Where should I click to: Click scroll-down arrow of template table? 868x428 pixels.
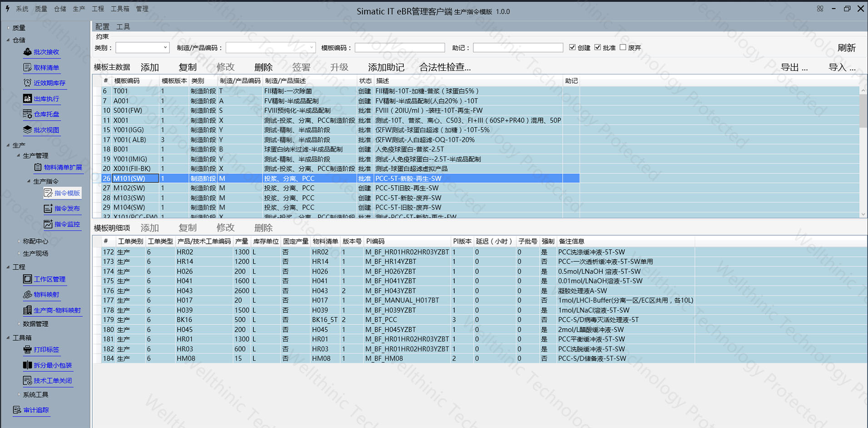863,214
